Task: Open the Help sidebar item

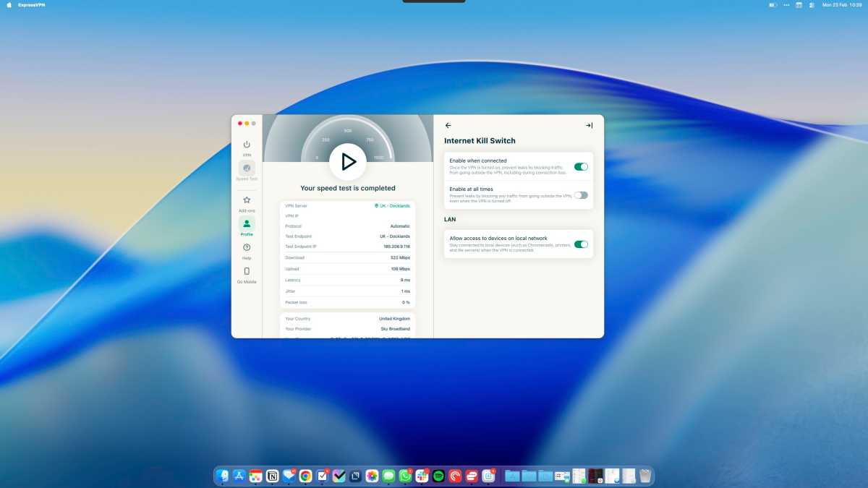Action: pyautogui.click(x=247, y=251)
